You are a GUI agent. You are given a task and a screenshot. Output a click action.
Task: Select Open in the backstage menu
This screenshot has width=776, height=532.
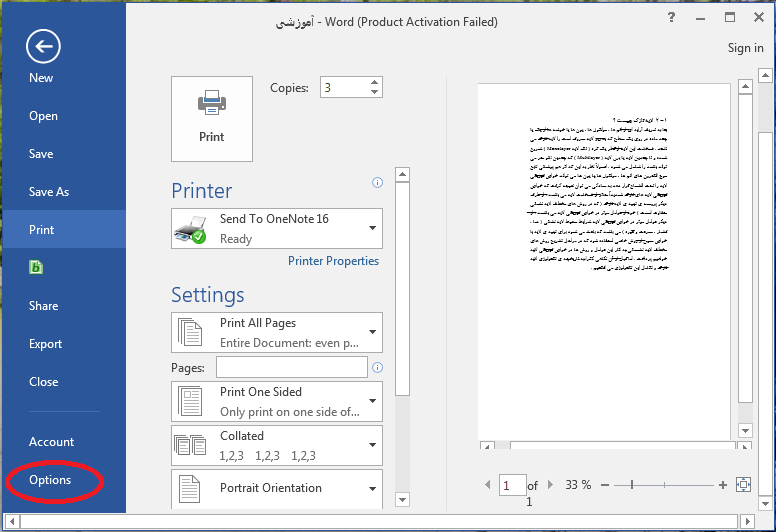44,116
